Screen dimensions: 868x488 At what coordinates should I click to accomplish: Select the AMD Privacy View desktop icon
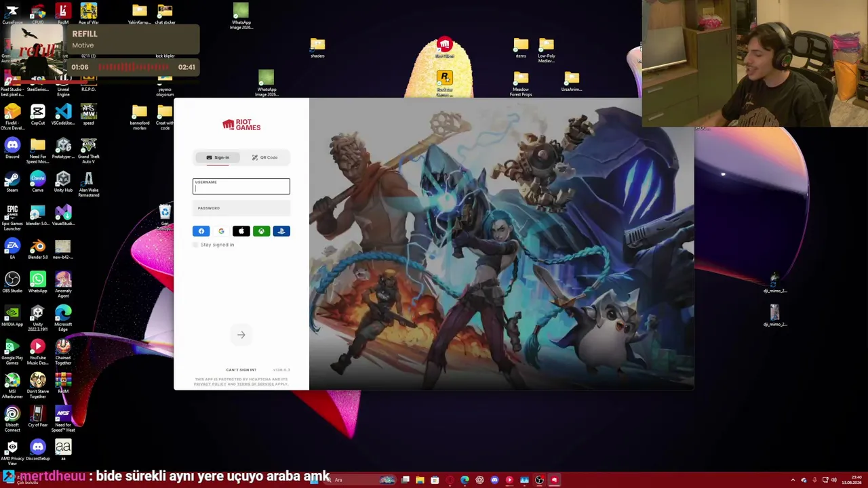tap(12, 452)
